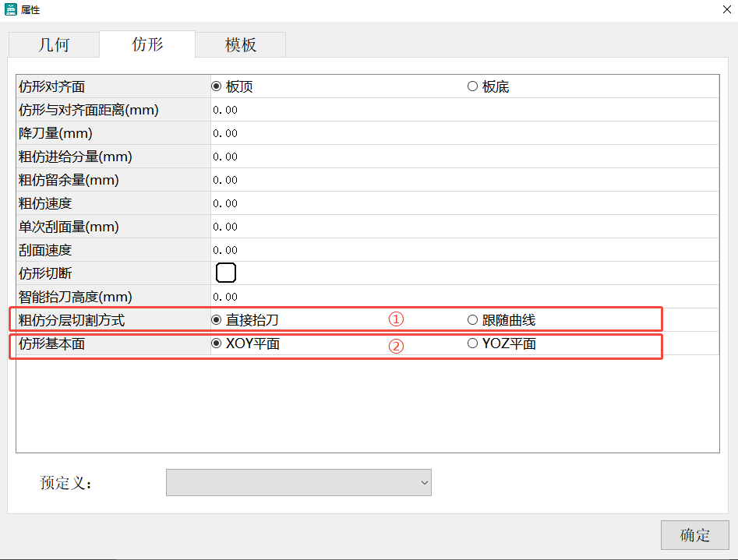Edit 仿形与对齐面距离 value field
Viewport: 738px width, 560px height.
pyautogui.click(x=464, y=110)
